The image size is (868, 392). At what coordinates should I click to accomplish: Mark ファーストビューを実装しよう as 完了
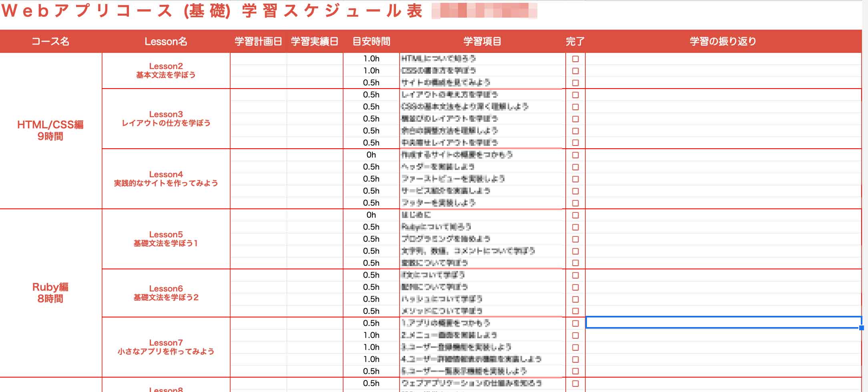575,179
